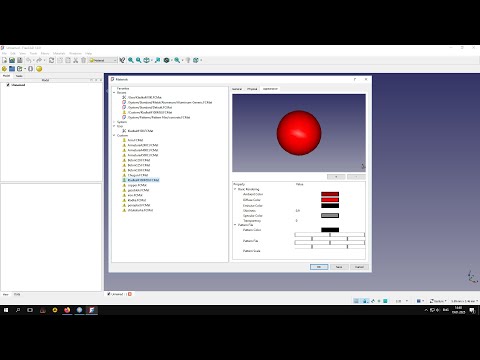480x360 pixels.
Task: Click the Redo arrow icon
Action: [x=39, y=60]
